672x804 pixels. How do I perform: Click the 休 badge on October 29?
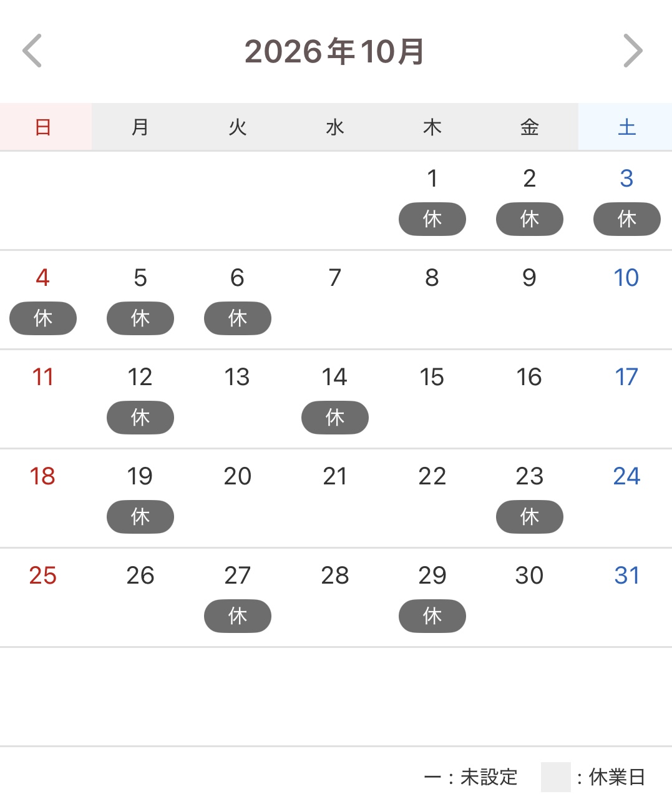pyautogui.click(x=432, y=616)
